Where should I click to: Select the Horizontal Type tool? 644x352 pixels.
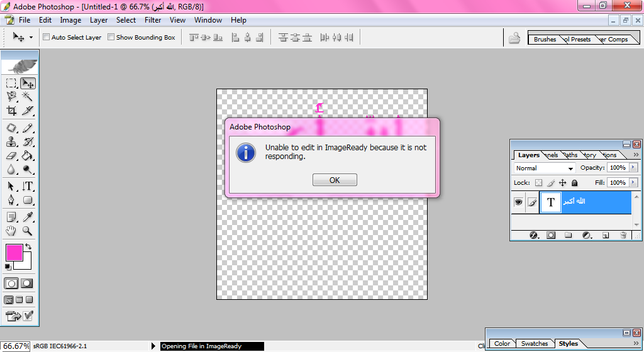[28, 186]
